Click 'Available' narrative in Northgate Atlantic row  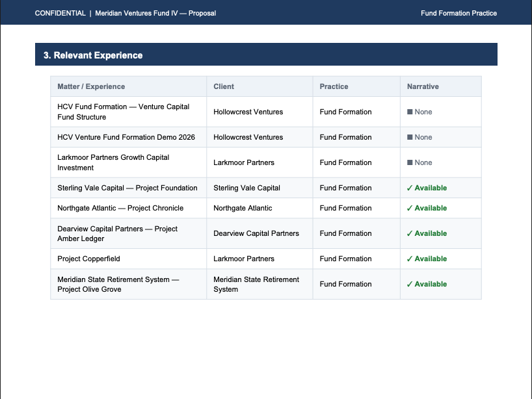tap(427, 208)
